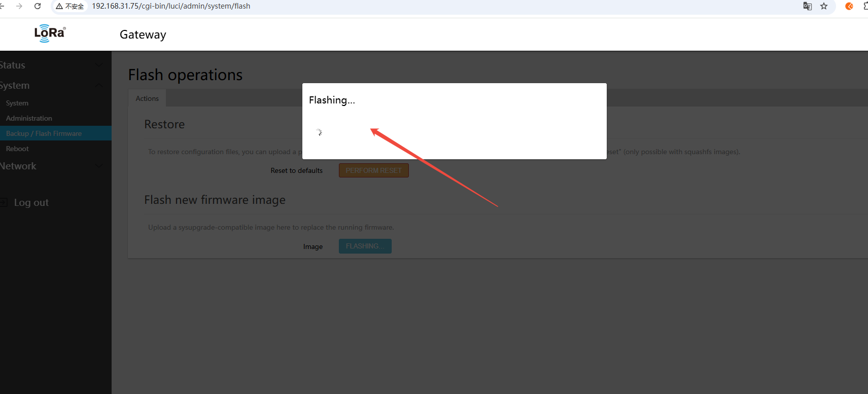Click the not-secure warning icon
Image resolution: width=868 pixels, height=394 pixels.
59,7
